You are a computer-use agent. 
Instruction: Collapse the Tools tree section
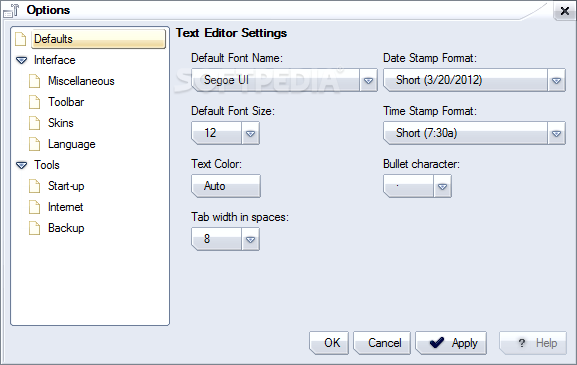pyautogui.click(x=21, y=165)
